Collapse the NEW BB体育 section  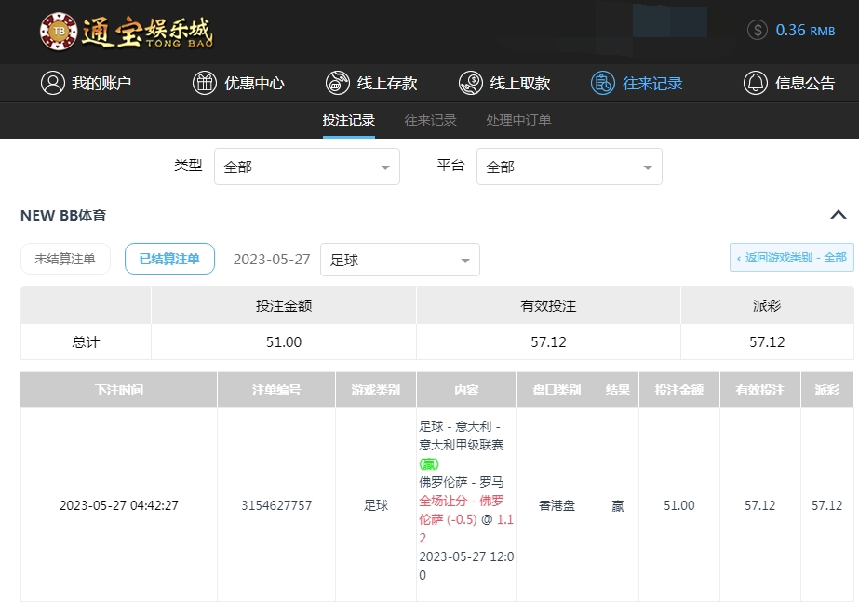[838, 215]
